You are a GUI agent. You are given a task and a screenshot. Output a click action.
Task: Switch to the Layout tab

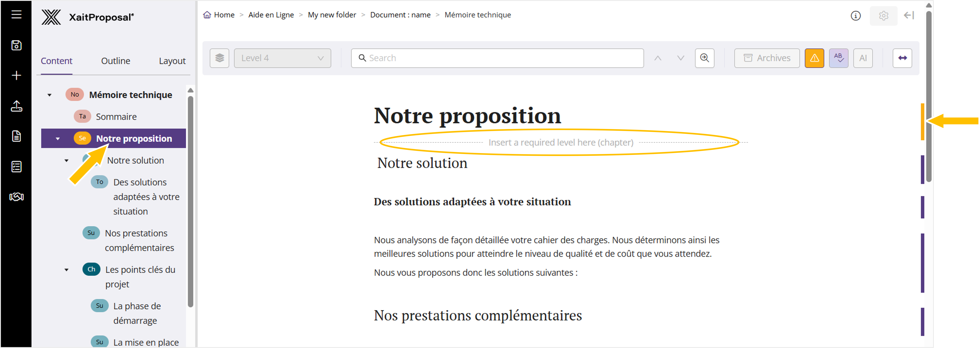172,61
